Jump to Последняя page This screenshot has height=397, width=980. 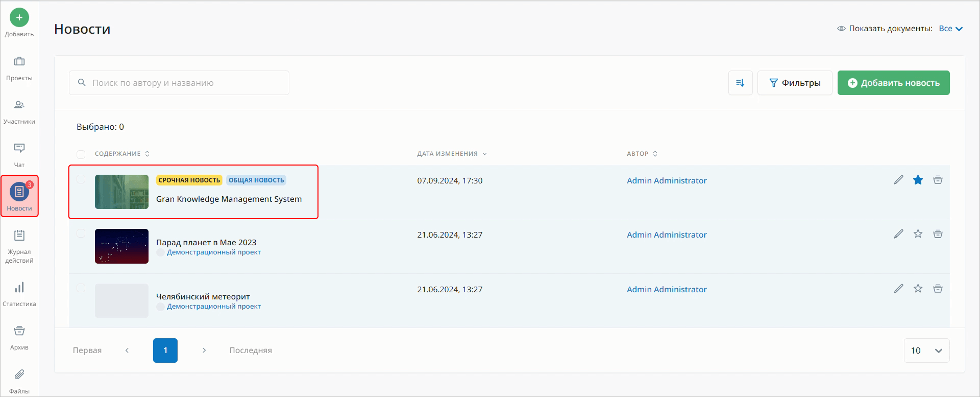click(251, 351)
